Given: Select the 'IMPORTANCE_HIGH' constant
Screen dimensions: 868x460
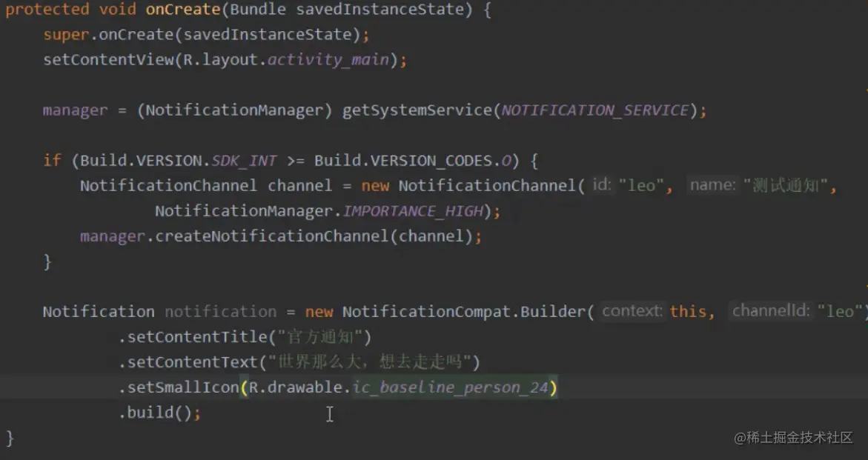Looking at the screenshot, I should [x=412, y=211].
